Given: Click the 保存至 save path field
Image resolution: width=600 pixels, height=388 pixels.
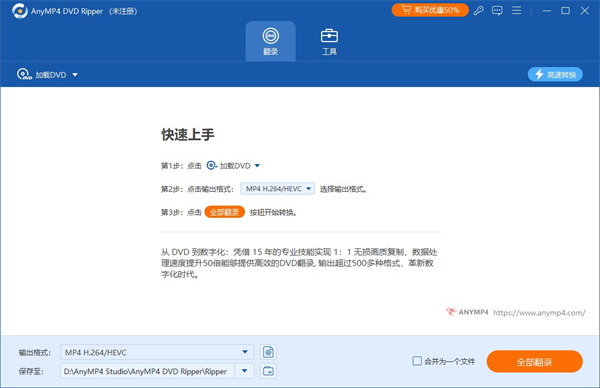Looking at the screenshot, I should [147, 371].
